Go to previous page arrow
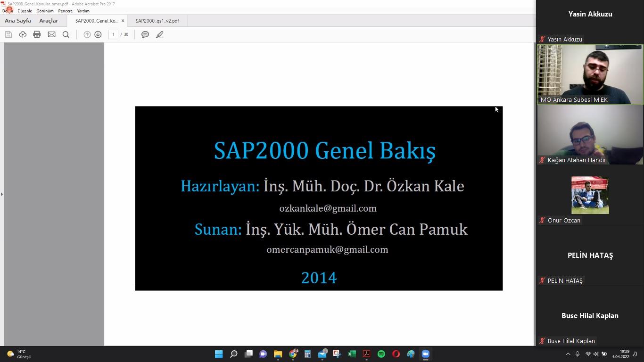This screenshot has height=362, width=644. [x=87, y=34]
